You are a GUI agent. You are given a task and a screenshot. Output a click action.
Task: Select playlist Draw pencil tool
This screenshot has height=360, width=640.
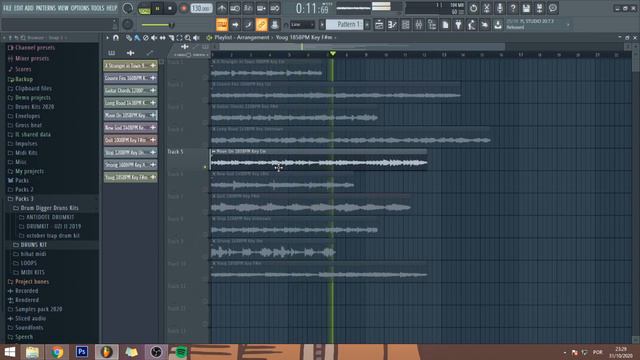point(129,38)
